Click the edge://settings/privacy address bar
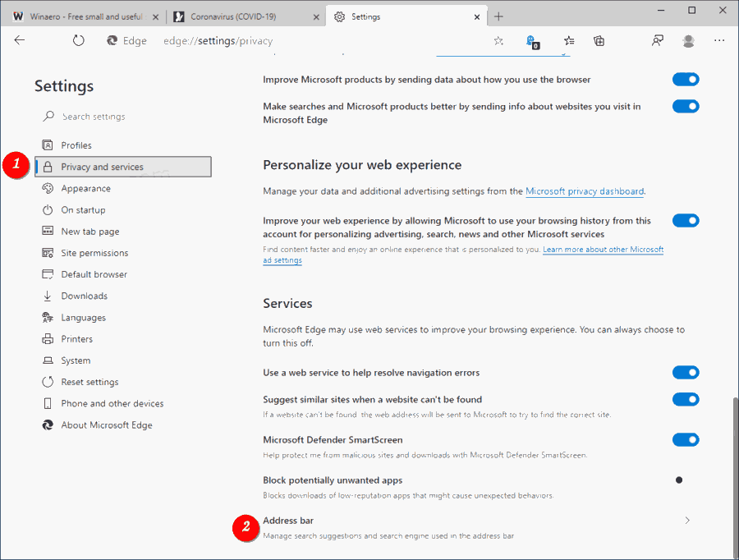The height and width of the screenshot is (560, 739). pos(218,41)
